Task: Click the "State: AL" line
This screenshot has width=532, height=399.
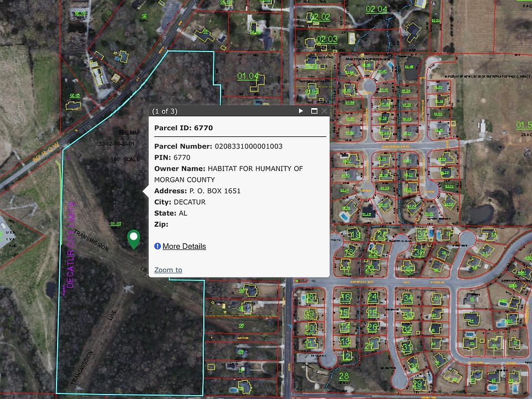Action: click(171, 213)
